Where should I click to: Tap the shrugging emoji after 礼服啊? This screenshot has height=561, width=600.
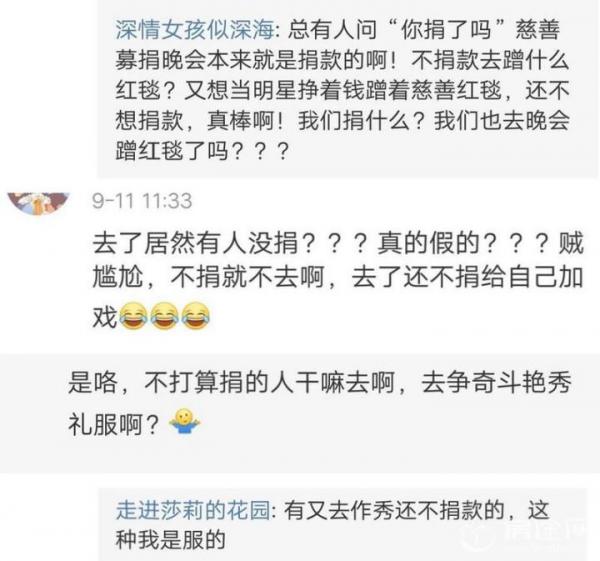[x=185, y=422]
